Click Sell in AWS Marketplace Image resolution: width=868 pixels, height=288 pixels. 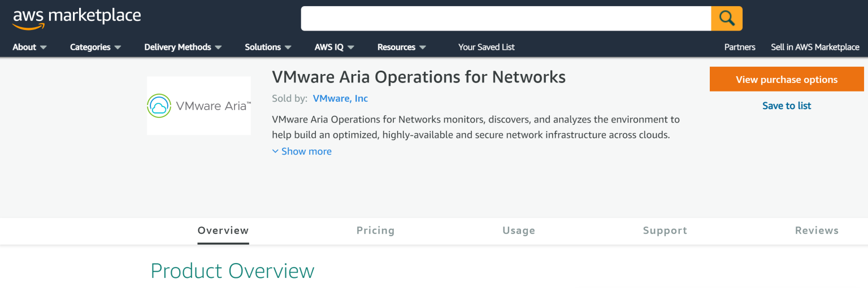pyautogui.click(x=815, y=47)
